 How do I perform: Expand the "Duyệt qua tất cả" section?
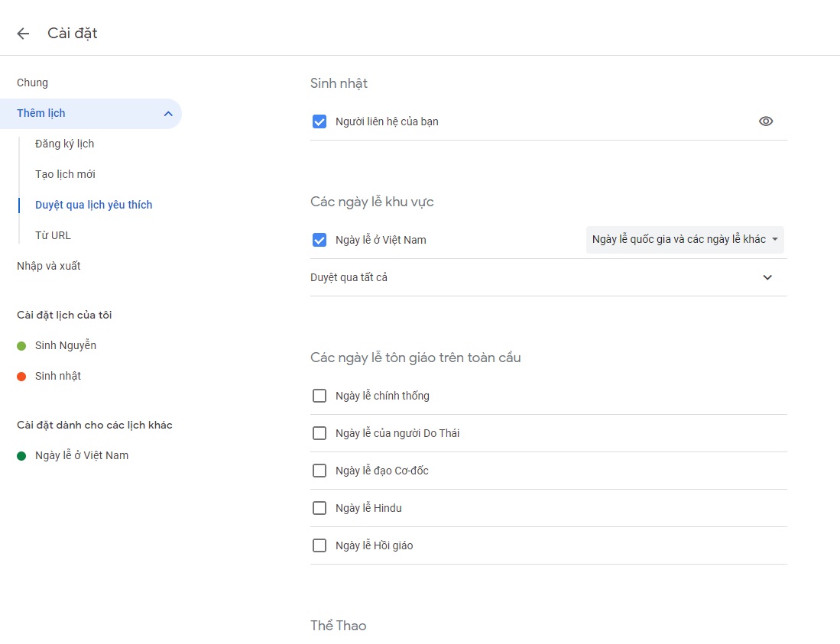767,277
